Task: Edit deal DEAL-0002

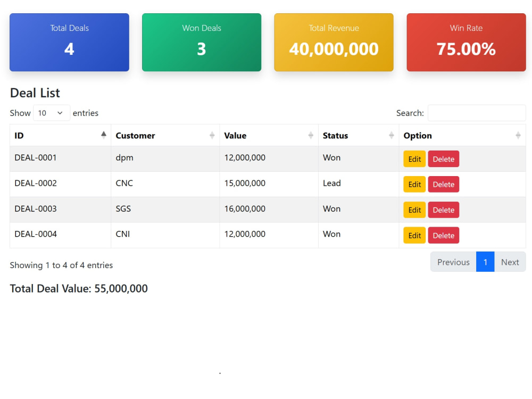Action: pos(414,184)
